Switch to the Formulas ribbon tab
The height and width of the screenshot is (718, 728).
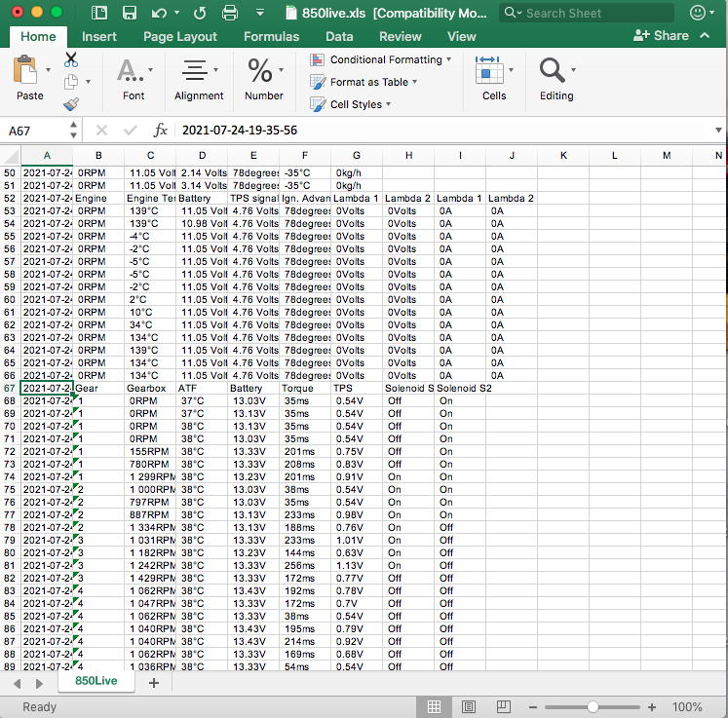(x=271, y=36)
